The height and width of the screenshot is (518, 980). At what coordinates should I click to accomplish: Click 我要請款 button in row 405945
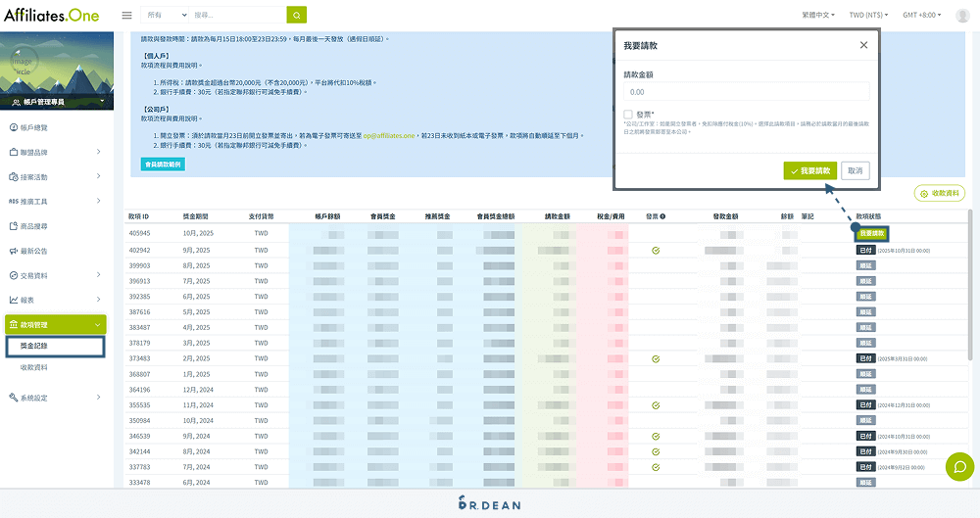tap(872, 234)
